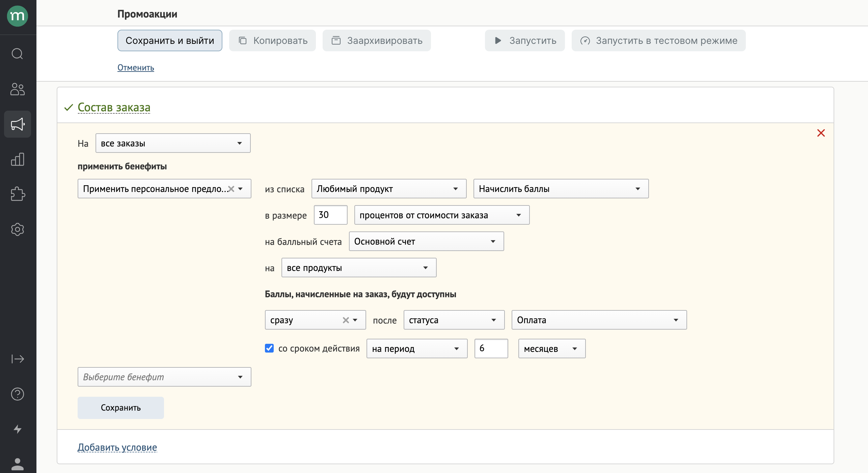Viewport: 868px width, 473px height.
Task: Open the help question mark icon
Action: [x=18, y=394]
